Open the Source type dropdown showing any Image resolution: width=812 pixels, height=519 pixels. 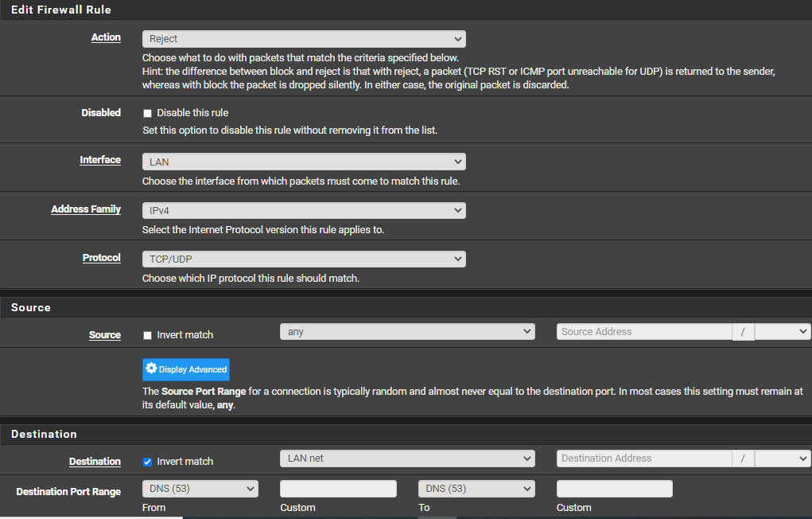click(x=407, y=332)
